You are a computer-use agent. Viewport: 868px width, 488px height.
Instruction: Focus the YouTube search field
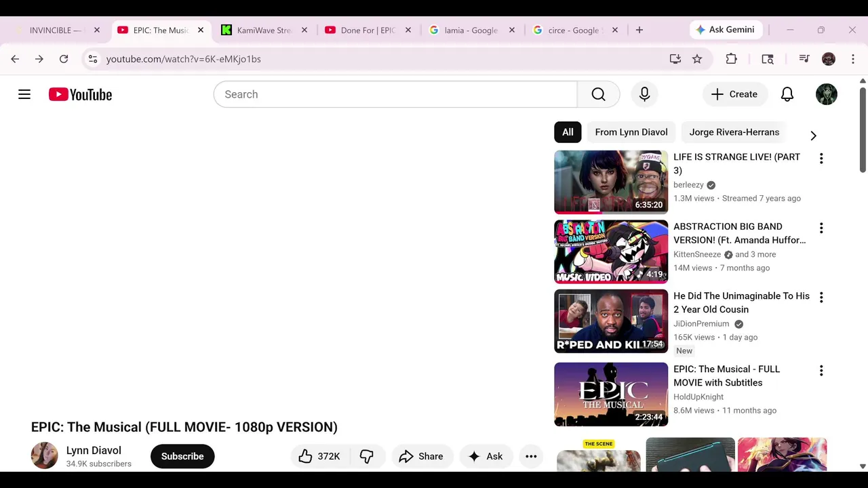395,94
